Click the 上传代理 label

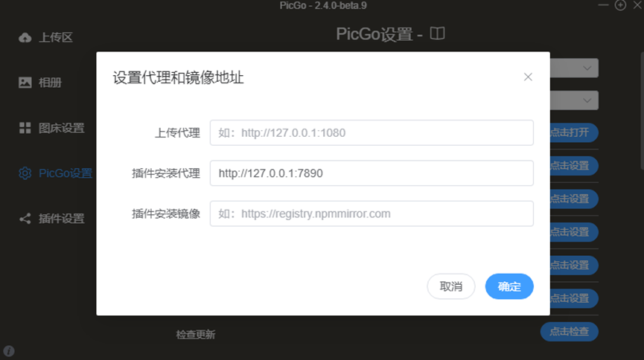pos(177,132)
